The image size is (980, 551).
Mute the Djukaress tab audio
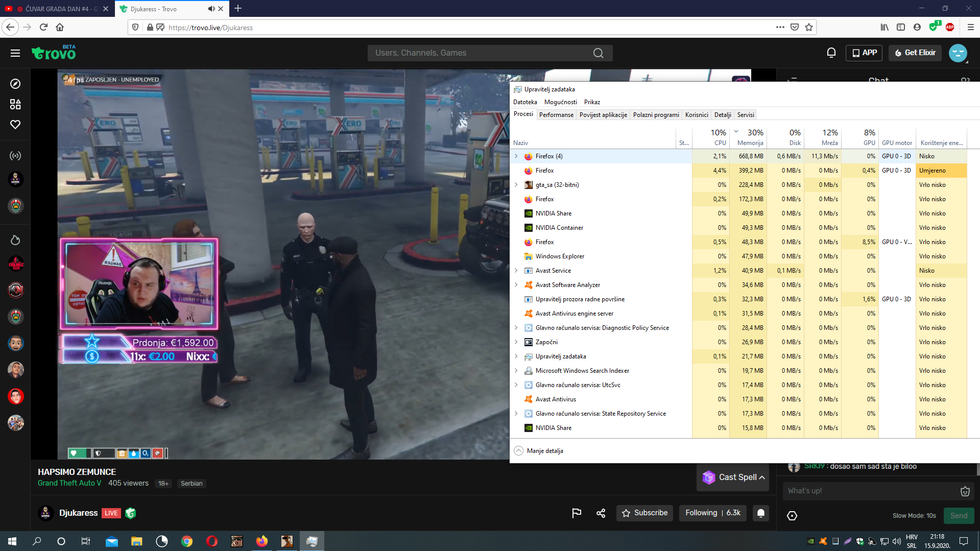211,9
